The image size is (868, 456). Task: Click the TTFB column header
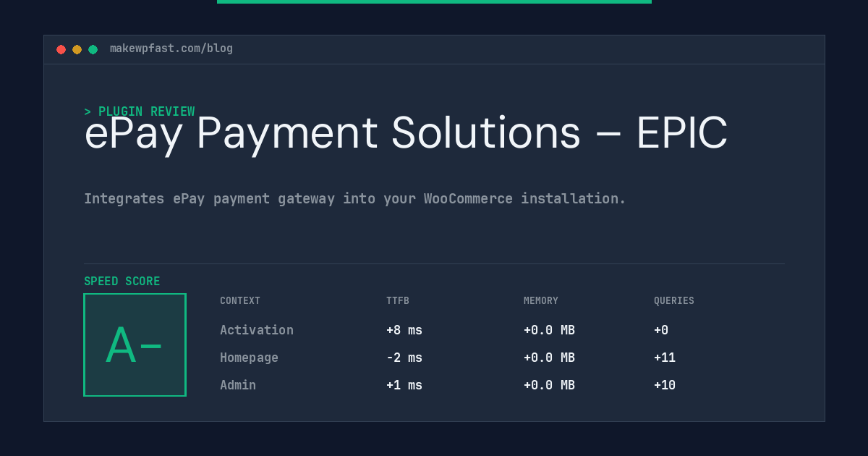(398, 301)
